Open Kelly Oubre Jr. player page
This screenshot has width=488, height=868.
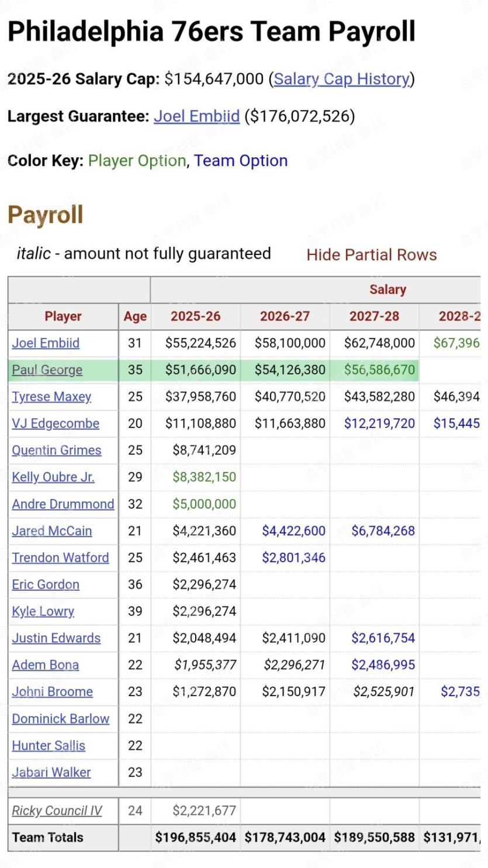click(x=53, y=477)
